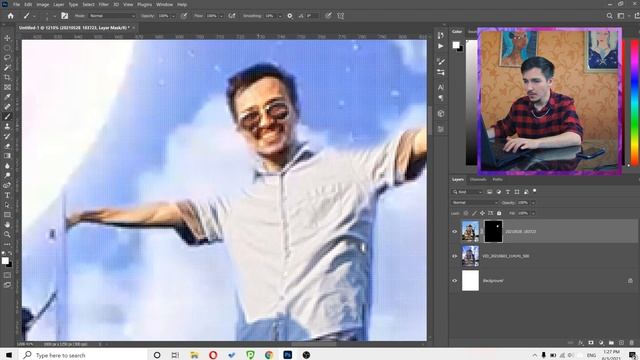Select the Blur tool
The height and width of the screenshot is (360, 640).
click(x=7, y=166)
